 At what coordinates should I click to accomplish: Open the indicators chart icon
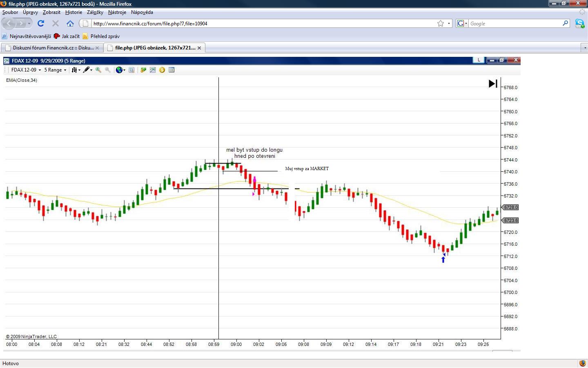tap(153, 70)
